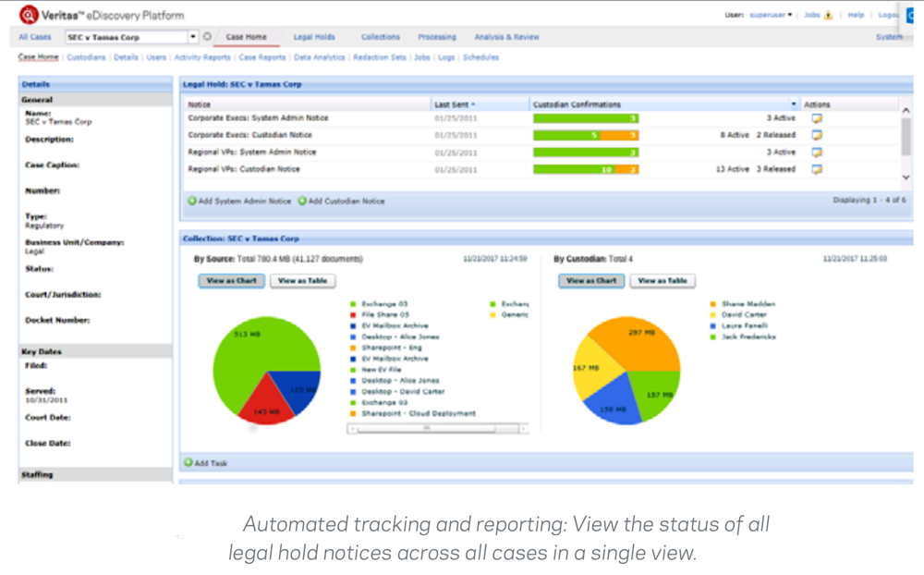
Task: Click the green Add Task plus icon
Action: click(x=188, y=463)
